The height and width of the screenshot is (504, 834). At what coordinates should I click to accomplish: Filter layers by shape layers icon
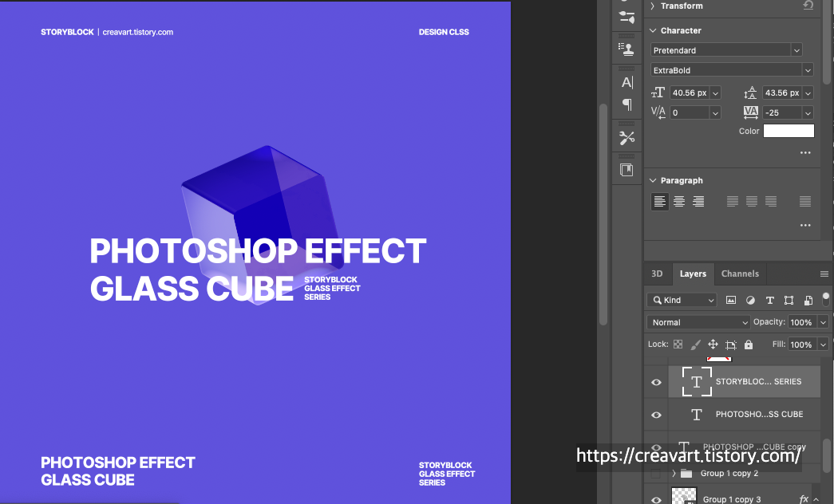point(789,300)
